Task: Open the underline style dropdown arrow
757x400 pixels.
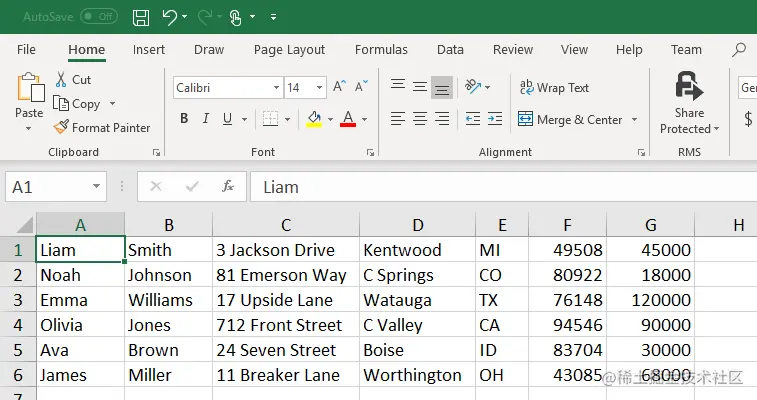Action: click(x=244, y=119)
